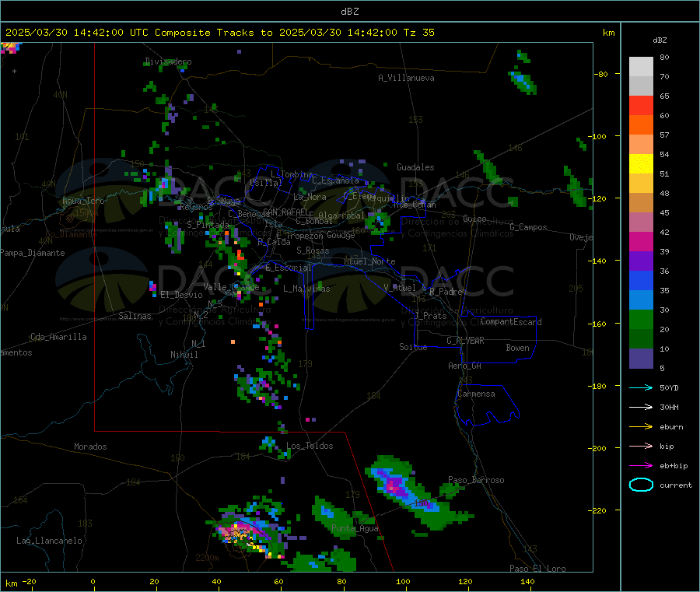Pick the red 60-65 dBZ swatch

click(641, 106)
